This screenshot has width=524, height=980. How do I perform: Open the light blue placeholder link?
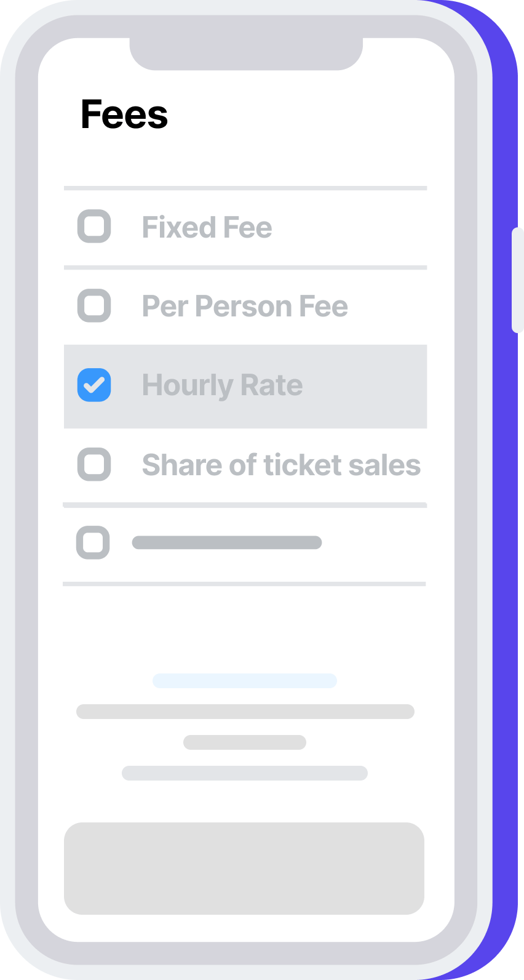[245, 680]
